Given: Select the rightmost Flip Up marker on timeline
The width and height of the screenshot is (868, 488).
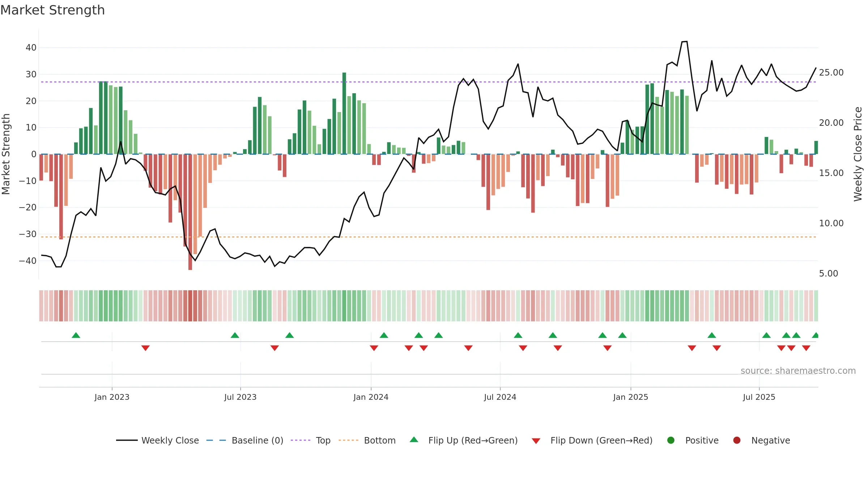Looking at the screenshot, I should coord(815,335).
